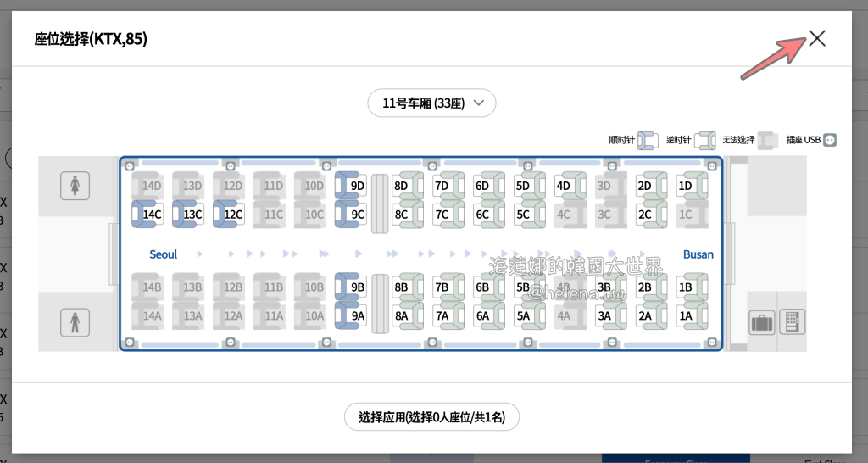Click the luggage rack between 9D and 8D
868x463 pixels.
coord(380,204)
